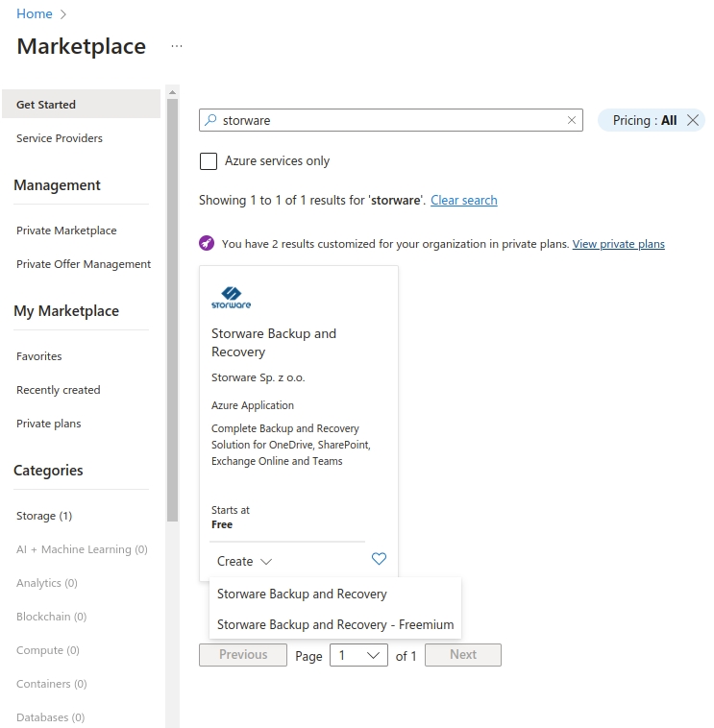Select the Storage (1) category
Image resolution: width=714 pixels, height=728 pixels.
(44, 516)
